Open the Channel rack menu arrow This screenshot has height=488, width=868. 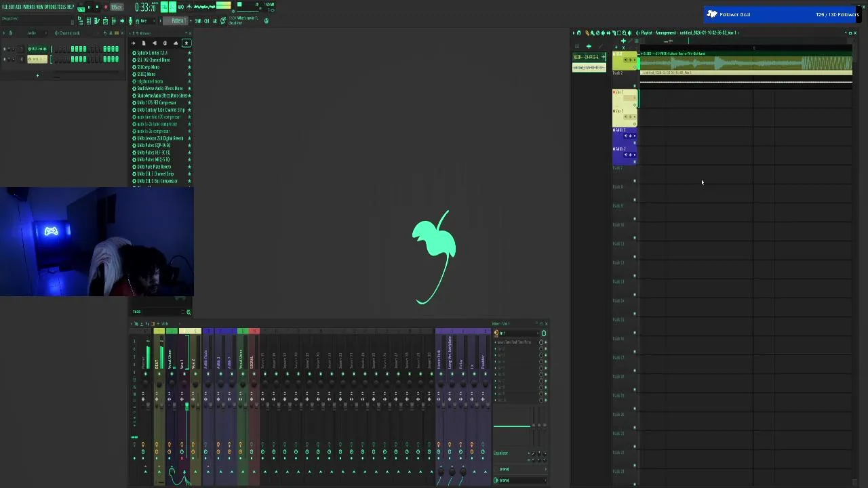[x=4, y=33]
